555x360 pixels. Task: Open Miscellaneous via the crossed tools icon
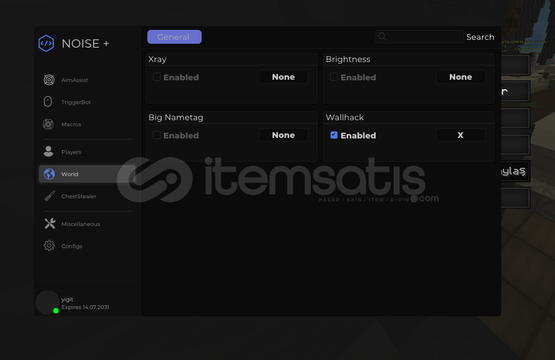50,223
